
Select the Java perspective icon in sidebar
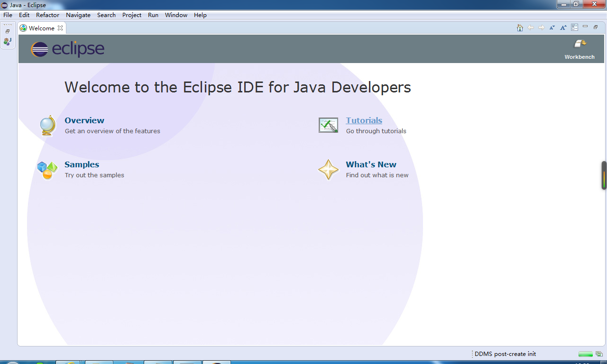point(8,41)
